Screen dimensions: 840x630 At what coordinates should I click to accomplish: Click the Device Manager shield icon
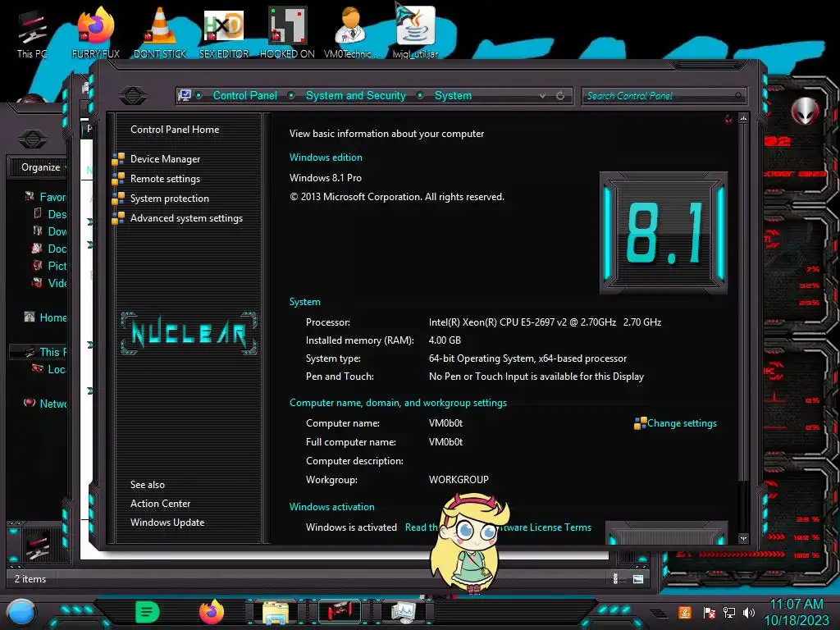pos(118,159)
